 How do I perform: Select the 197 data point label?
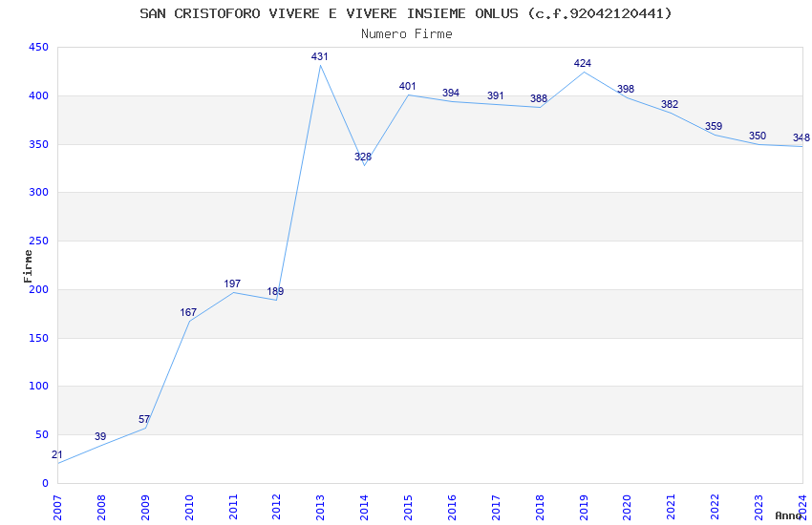[x=232, y=283]
